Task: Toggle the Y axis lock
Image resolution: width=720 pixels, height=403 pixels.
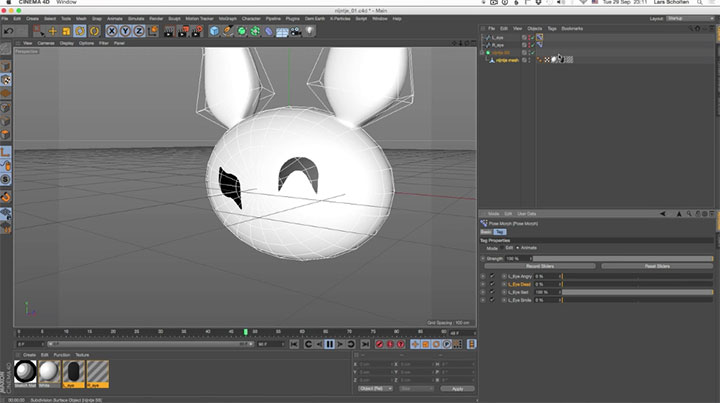Action: pyautogui.click(x=125, y=31)
